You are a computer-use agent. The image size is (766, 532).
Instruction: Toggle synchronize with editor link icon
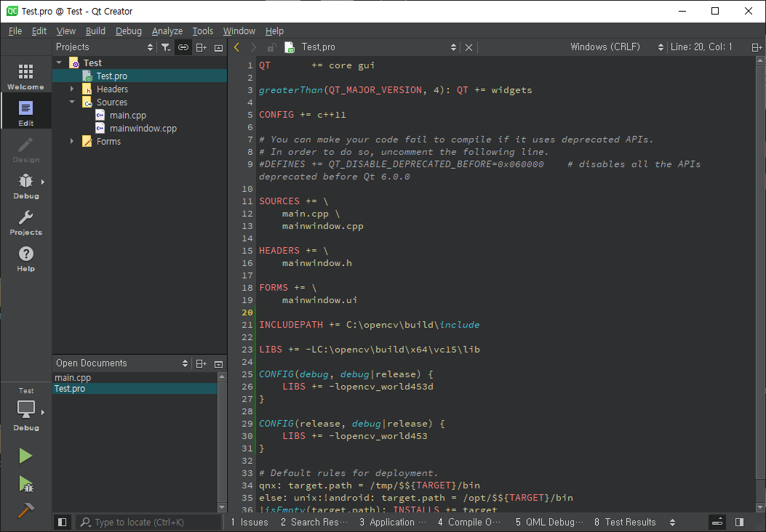pyautogui.click(x=183, y=47)
